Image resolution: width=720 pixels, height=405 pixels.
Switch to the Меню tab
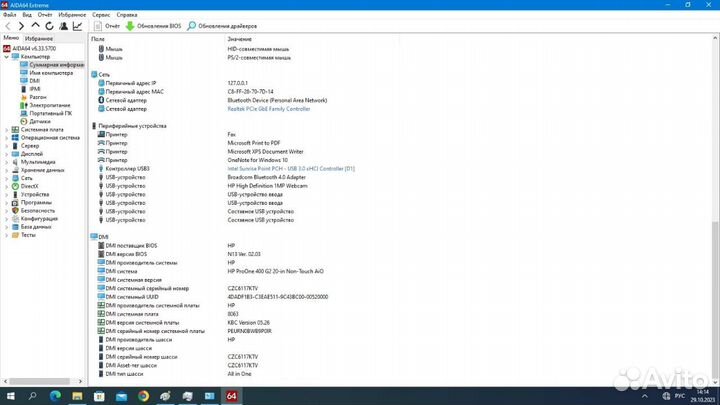pyautogui.click(x=11, y=38)
